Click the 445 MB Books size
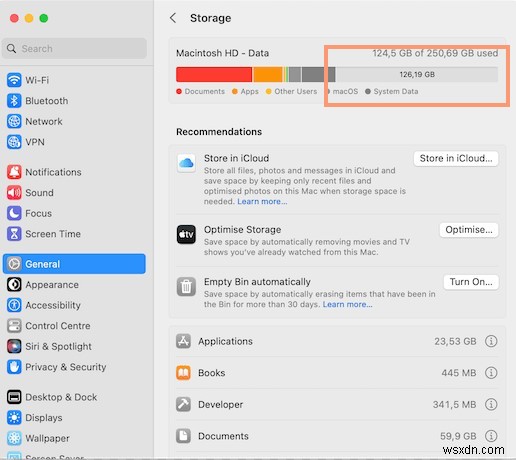Image resolution: width=516 pixels, height=460 pixels. pyautogui.click(x=459, y=373)
